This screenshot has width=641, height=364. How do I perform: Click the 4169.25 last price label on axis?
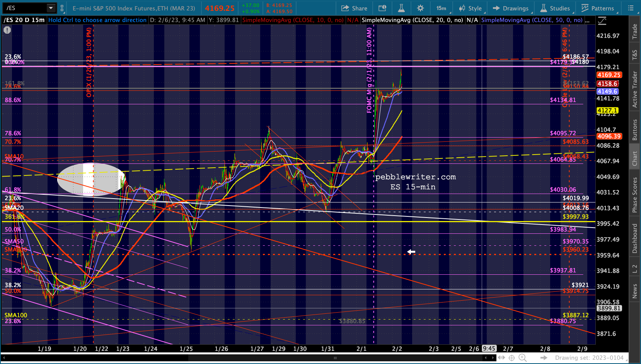[x=609, y=75]
